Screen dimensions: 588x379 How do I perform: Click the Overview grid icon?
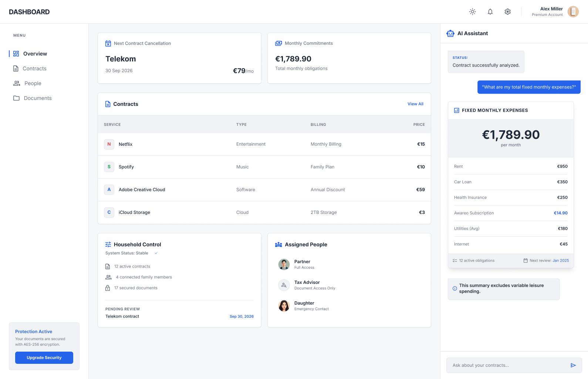(16, 54)
